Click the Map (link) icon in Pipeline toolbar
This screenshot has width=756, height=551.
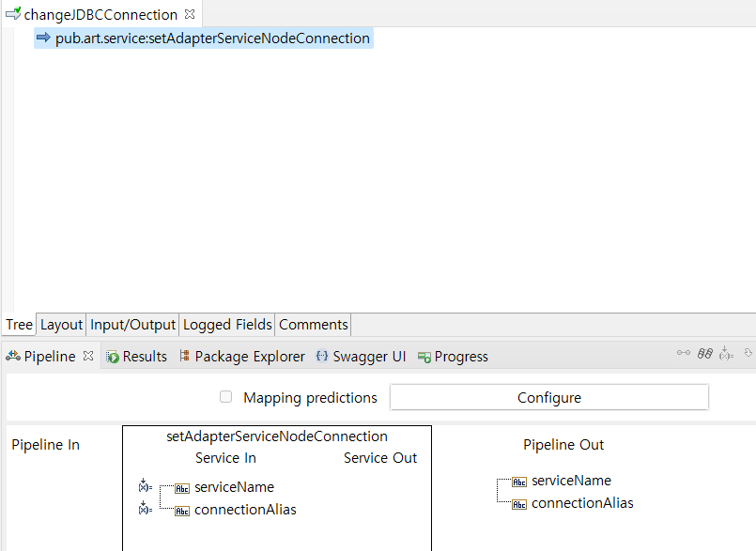click(684, 353)
